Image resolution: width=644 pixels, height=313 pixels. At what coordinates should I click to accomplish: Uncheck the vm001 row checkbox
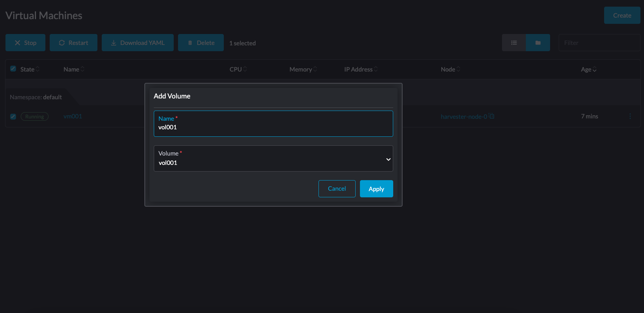[x=13, y=116]
